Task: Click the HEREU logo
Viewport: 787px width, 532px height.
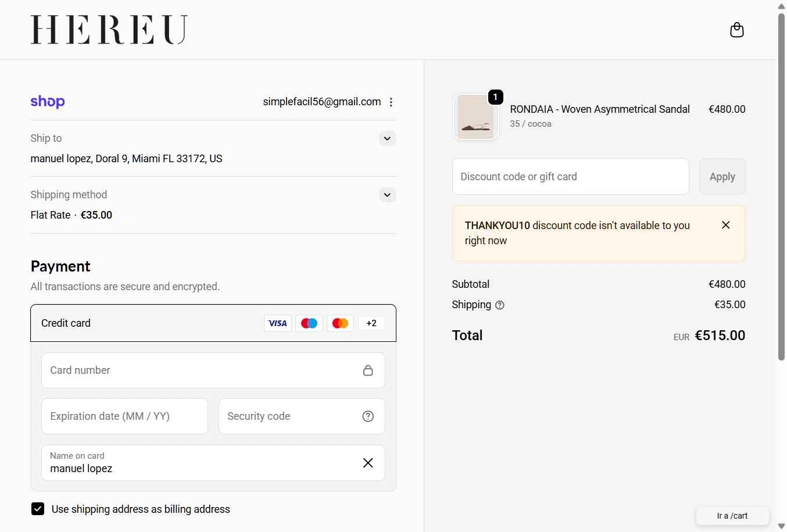Action: (x=109, y=30)
